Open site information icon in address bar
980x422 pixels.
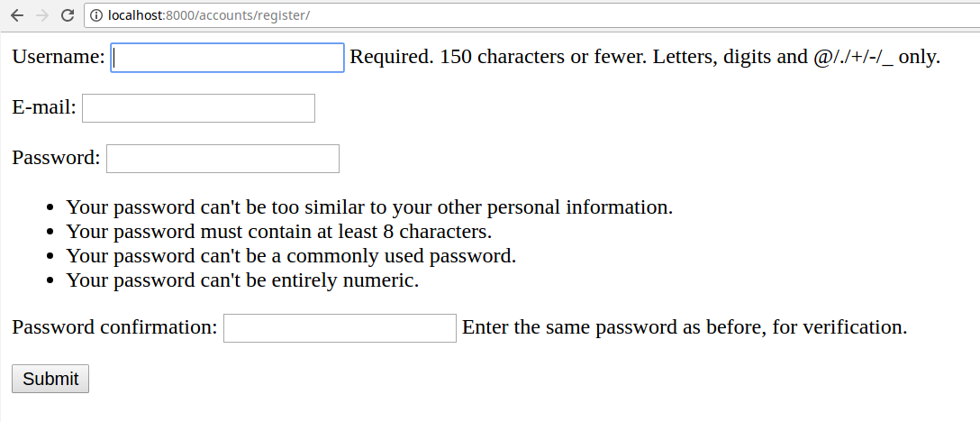point(96,15)
